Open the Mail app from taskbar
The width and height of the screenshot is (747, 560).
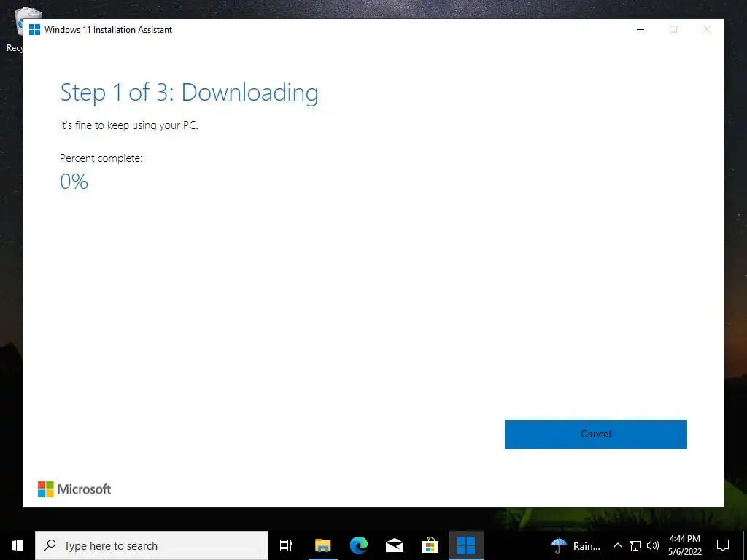(x=395, y=545)
